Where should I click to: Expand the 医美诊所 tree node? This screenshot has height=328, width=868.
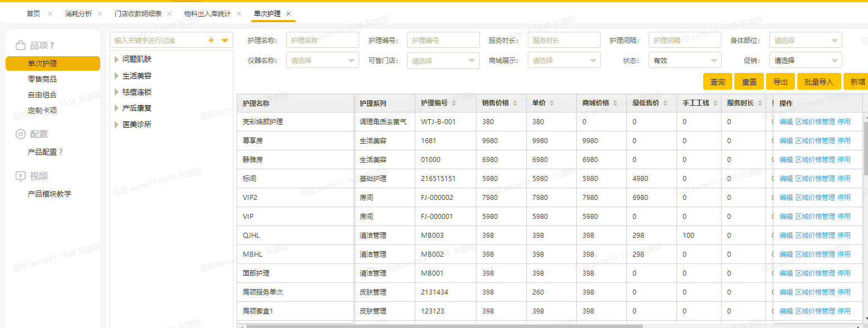tap(116, 124)
